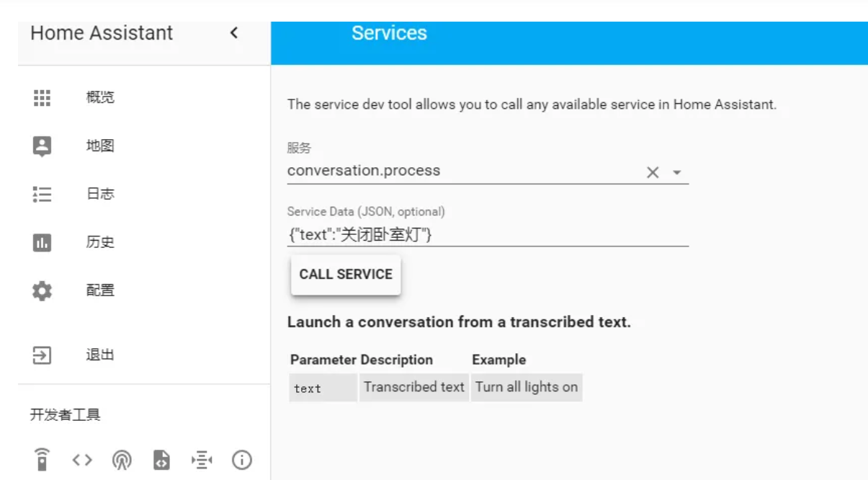The height and width of the screenshot is (480, 868).
Task: Click the list icon beside 日志
Action: [x=42, y=195]
